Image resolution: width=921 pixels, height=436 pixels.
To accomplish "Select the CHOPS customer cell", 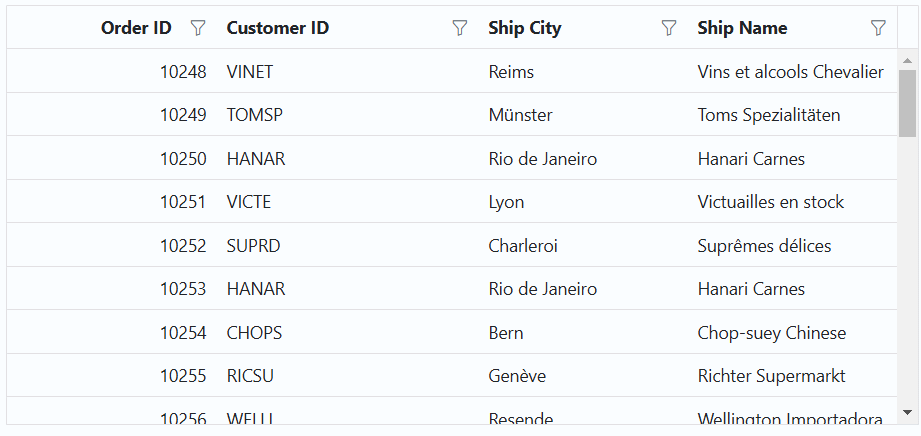I will pos(255,333).
